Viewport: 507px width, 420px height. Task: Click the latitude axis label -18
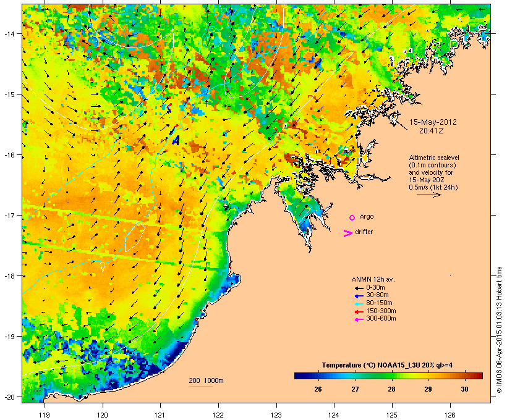point(9,276)
